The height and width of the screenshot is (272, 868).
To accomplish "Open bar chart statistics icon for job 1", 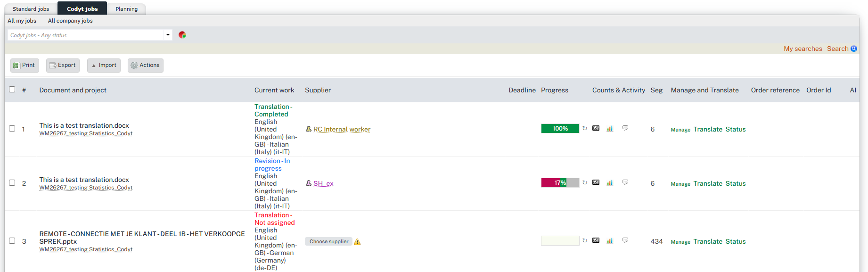I will (x=610, y=128).
